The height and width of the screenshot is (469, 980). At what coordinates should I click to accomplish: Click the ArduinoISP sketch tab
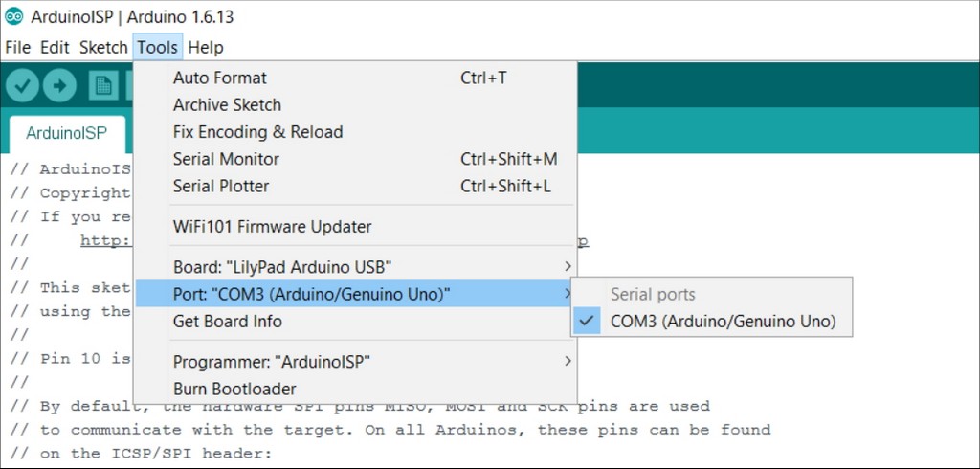[66, 133]
